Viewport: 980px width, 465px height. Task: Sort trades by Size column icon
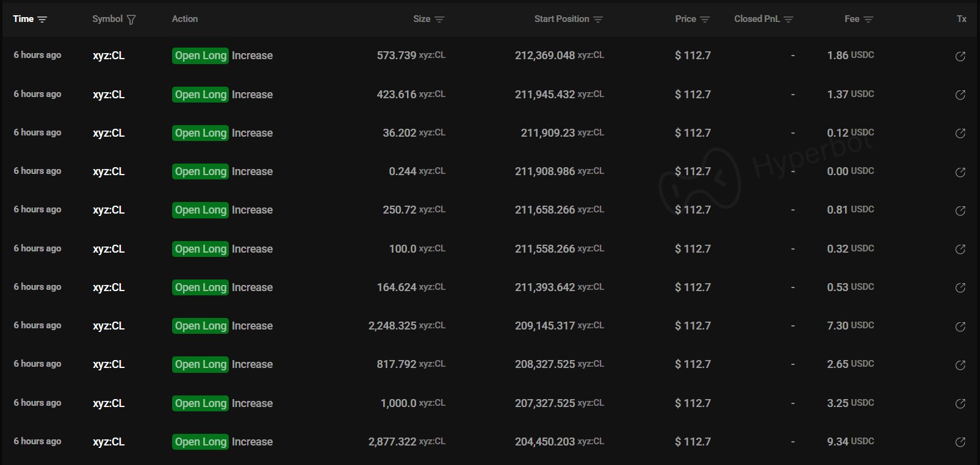coord(439,20)
